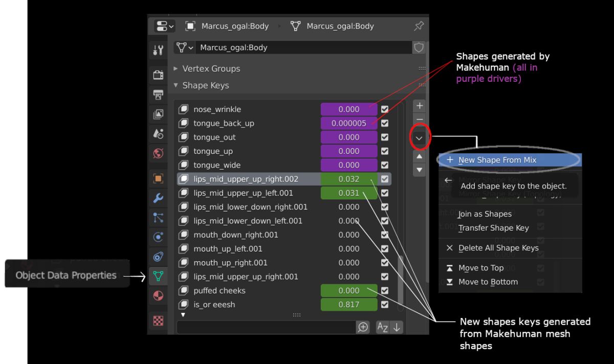Pin the properties editor context
Viewport: 614px width, 364px height.
tap(418, 26)
